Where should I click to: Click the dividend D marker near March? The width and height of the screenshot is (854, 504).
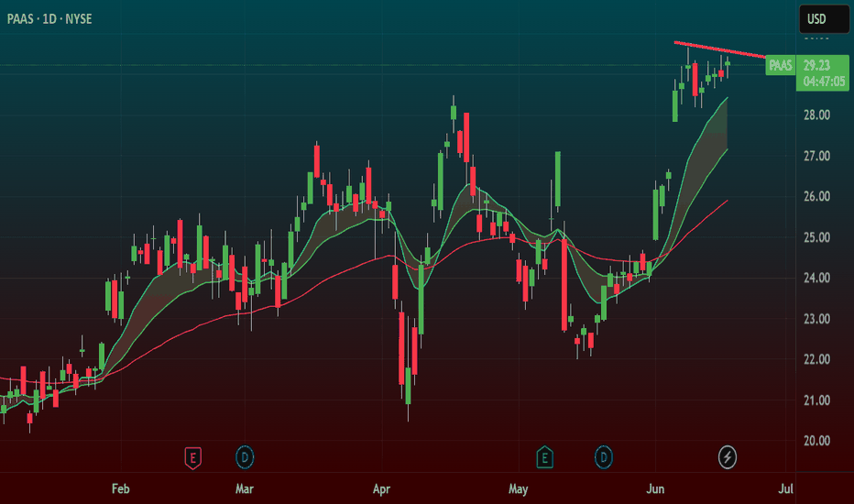click(245, 457)
